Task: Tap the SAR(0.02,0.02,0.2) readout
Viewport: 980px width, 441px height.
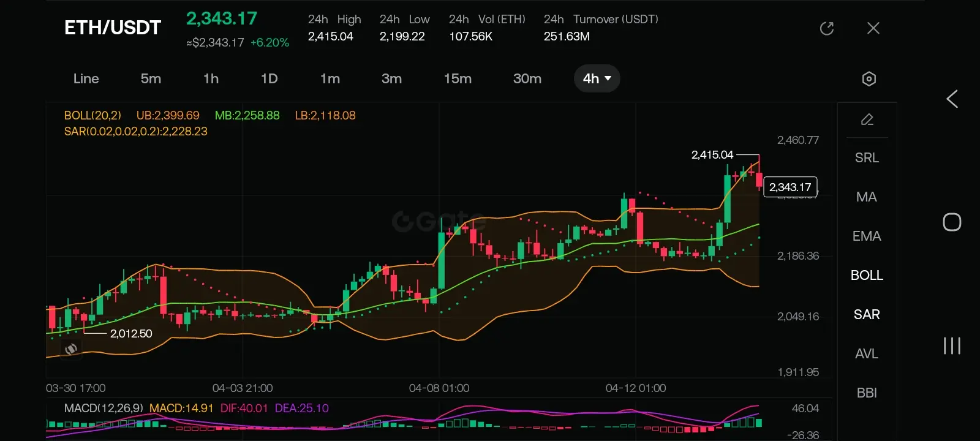Action: point(136,131)
